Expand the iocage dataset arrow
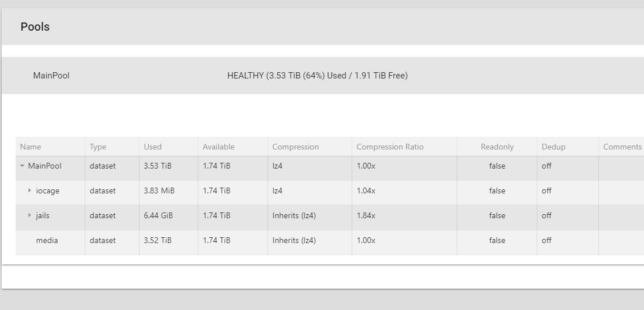 [29, 191]
